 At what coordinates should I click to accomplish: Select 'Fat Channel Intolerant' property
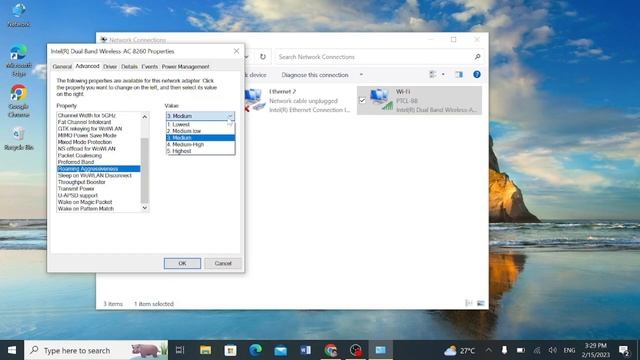point(98,122)
